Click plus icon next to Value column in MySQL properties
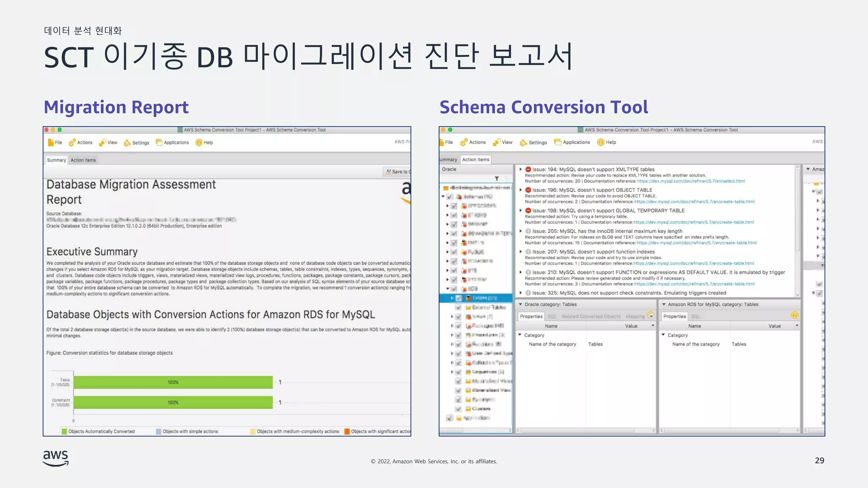Viewport: 868px width, 488px height. (797, 325)
